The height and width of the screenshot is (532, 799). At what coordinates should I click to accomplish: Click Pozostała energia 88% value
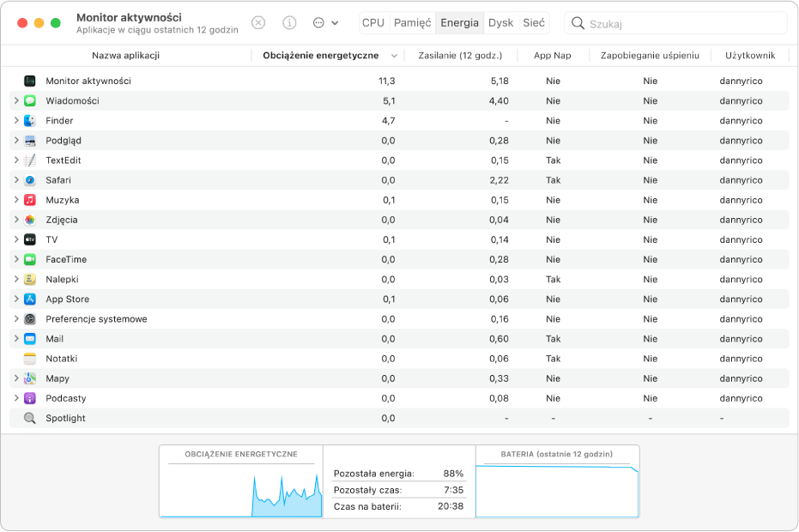tap(453, 474)
